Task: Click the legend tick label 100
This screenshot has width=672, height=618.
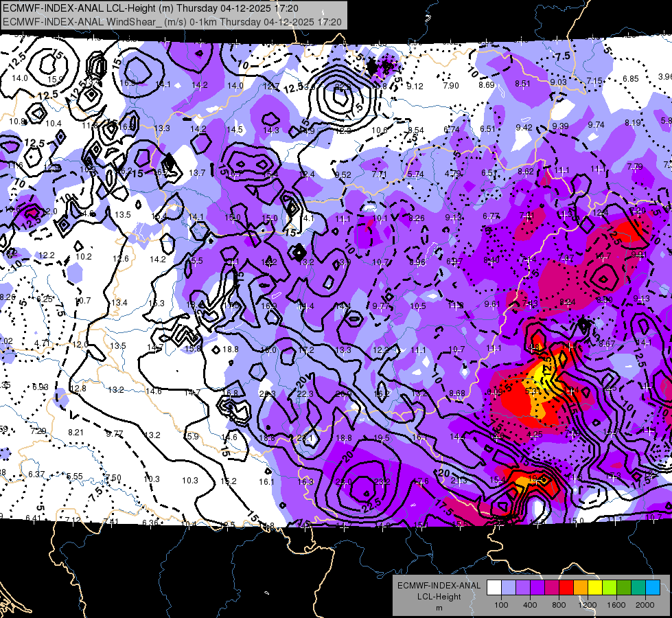Action: [501, 605]
